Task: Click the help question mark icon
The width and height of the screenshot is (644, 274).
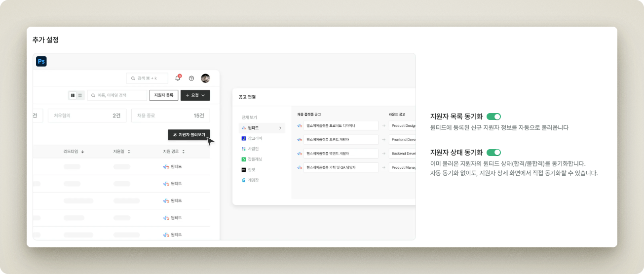Action: (191, 78)
